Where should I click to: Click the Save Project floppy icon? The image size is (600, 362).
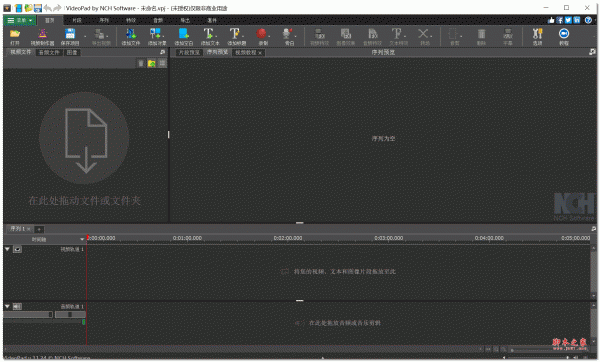(70, 34)
